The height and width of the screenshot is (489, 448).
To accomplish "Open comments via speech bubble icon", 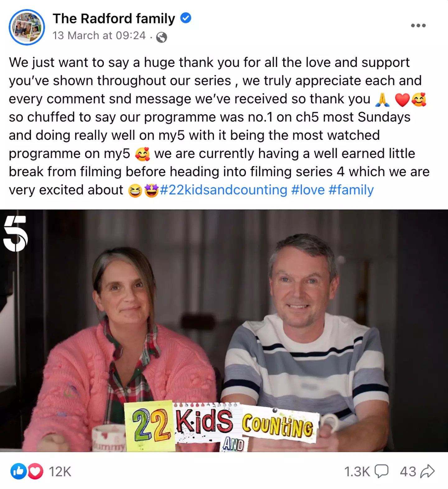I will tap(381, 471).
